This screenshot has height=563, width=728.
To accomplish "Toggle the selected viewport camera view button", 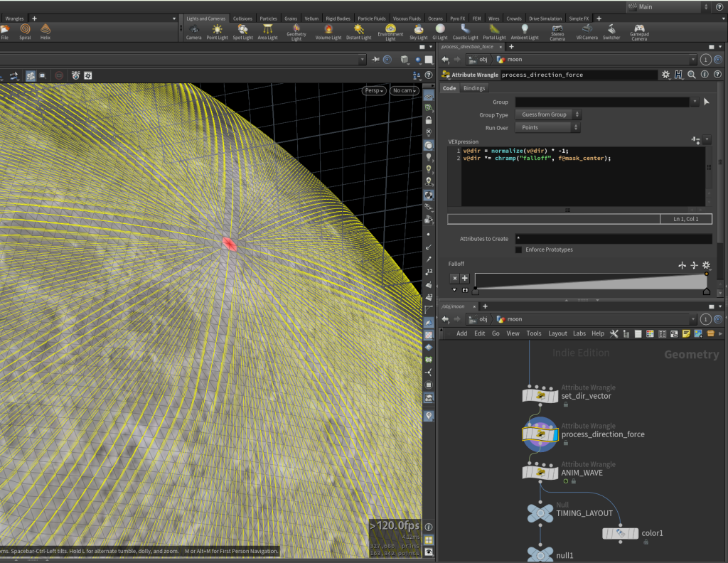I will (x=31, y=75).
